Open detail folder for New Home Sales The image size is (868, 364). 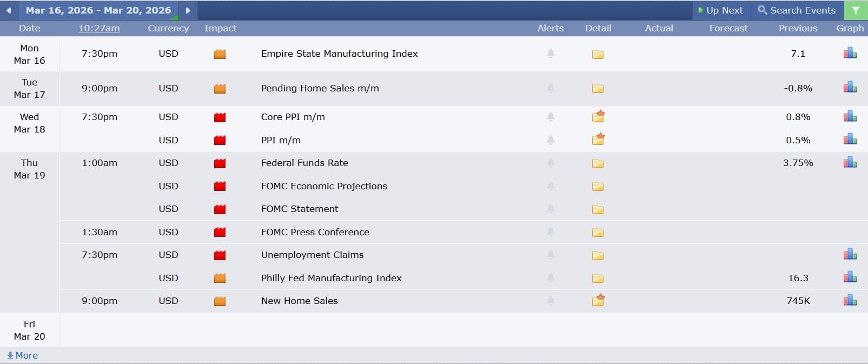[x=598, y=301]
